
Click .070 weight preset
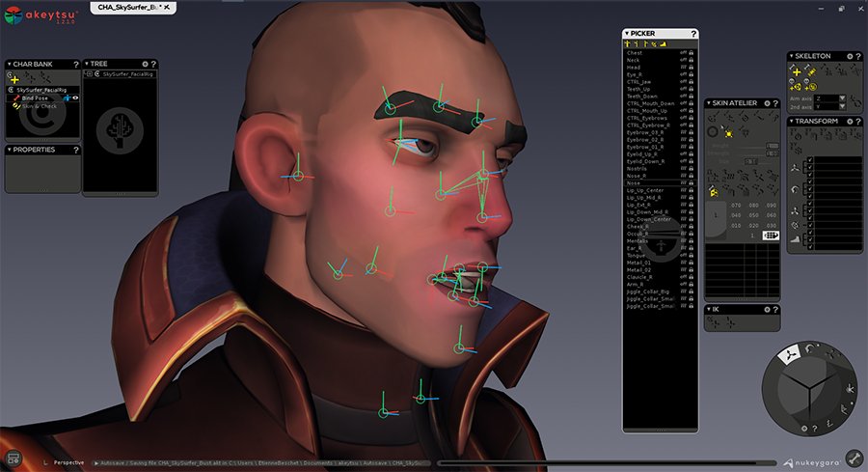click(x=736, y=206)
